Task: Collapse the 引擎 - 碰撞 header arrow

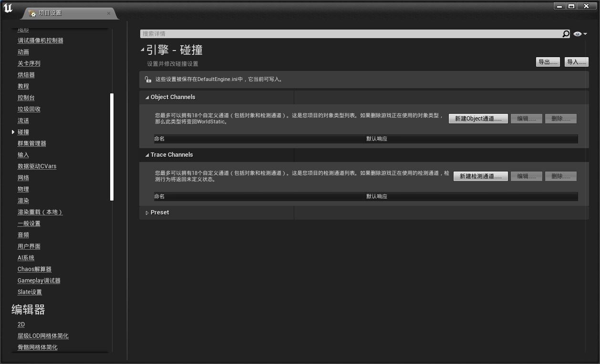Action: [x=142, y=50]
